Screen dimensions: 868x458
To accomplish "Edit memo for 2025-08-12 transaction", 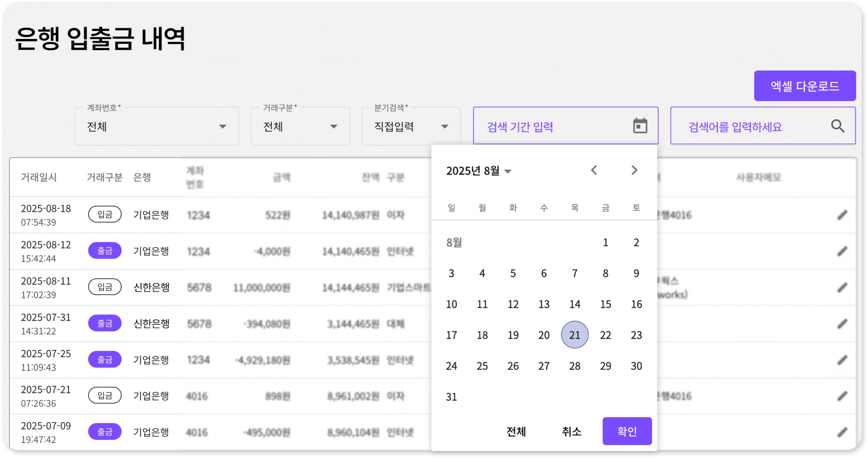I will pos(842,251).
